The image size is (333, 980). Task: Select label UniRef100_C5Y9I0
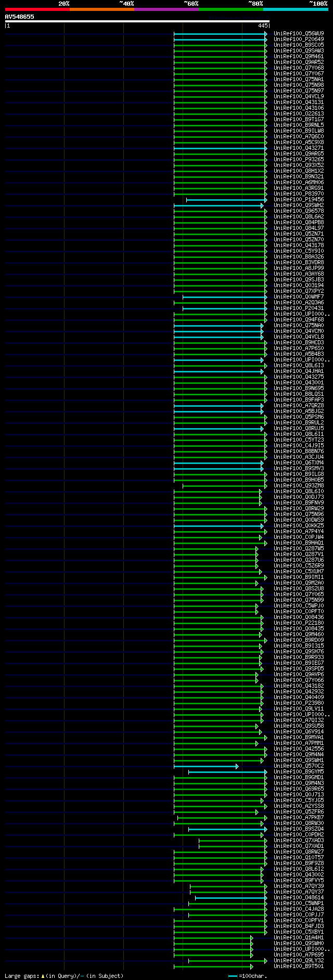[299, 251]
